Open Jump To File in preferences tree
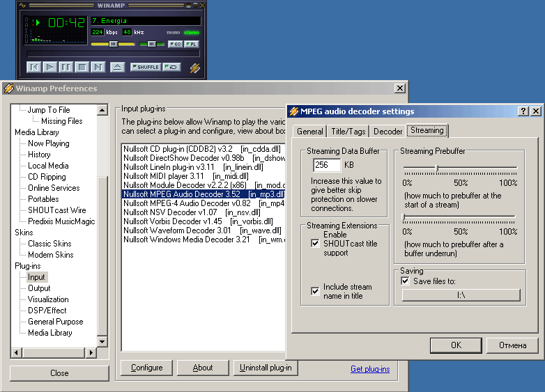545x392 pixels. pos(49,110)
